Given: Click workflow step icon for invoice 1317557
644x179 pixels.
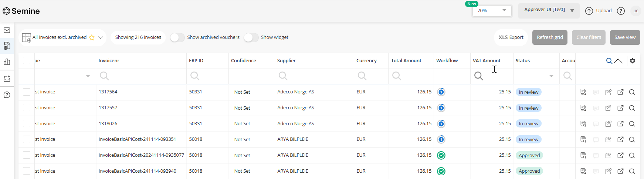Looking at the screenshot, I should tap(441, 108).
